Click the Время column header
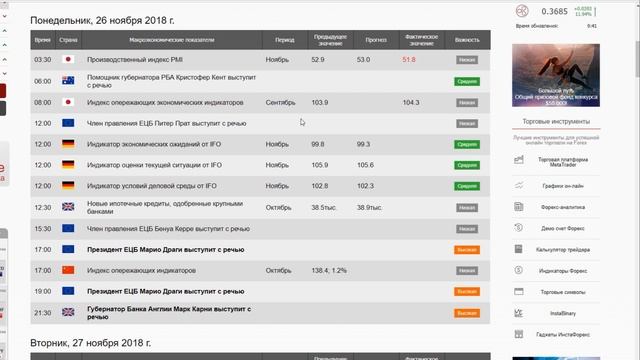The width and height of the screenshot is (640, 360). (x=42, y=40)
